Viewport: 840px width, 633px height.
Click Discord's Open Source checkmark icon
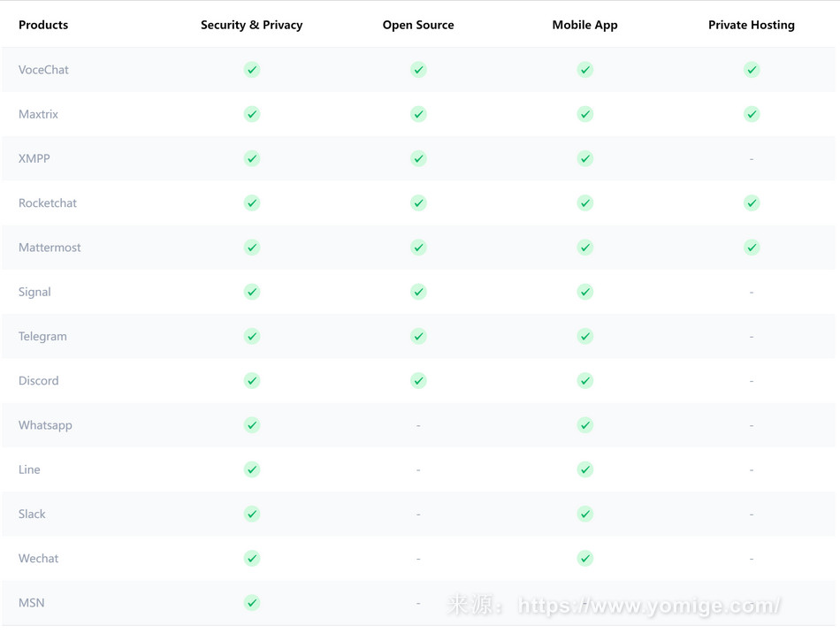pyautogui.click(x=418, y=381)
